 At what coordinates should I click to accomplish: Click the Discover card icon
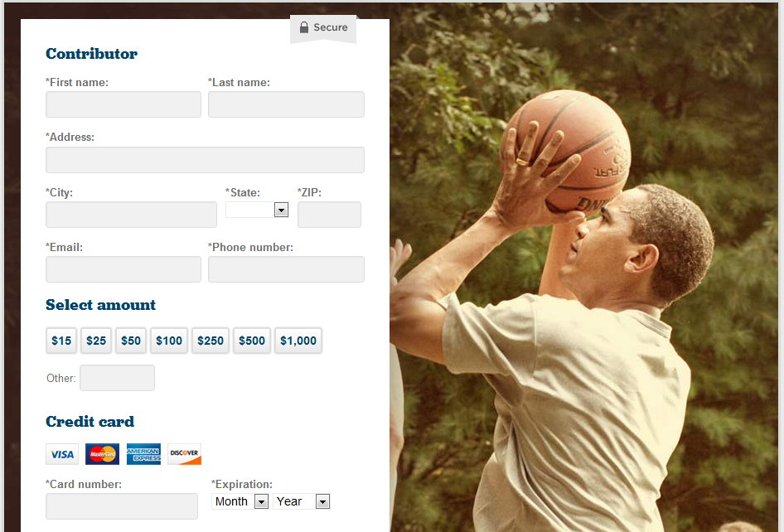[x=184, y=454]
